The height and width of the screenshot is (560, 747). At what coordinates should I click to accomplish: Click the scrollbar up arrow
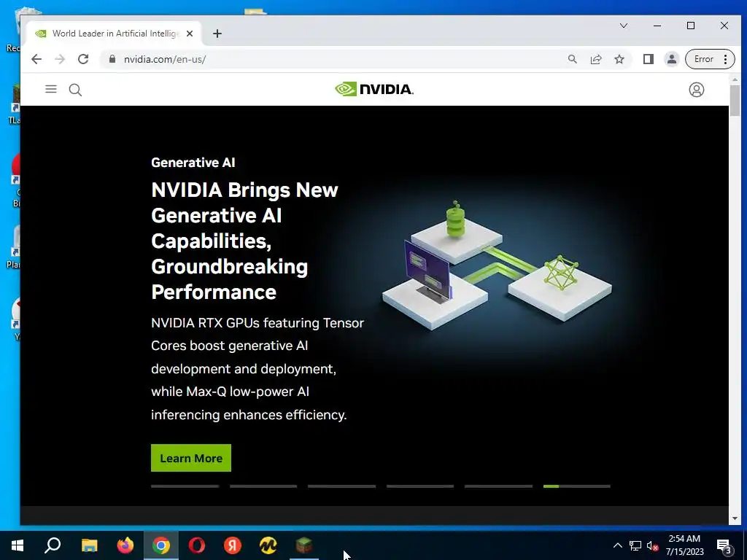click(x=735, y=79)
